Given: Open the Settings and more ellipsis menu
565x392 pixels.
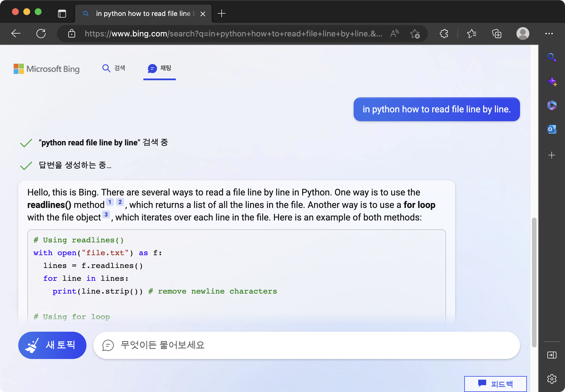Looking at the screenshot, I should (x=549, y=34).
